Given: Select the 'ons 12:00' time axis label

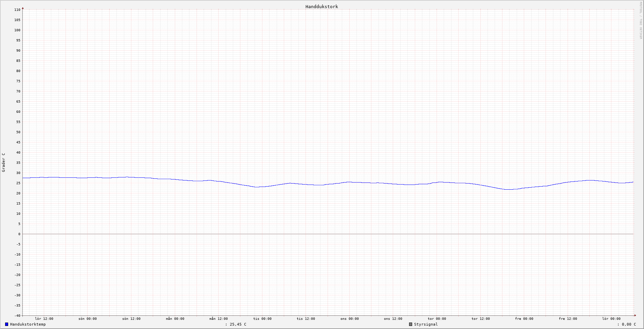Looking at the screenshot, I should click(x=393, y=319).
